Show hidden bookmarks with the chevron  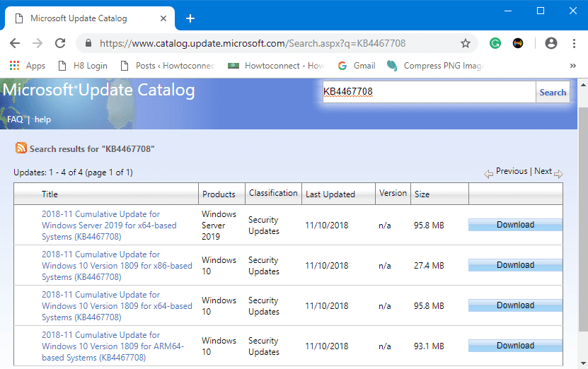(x=572, y=66)
